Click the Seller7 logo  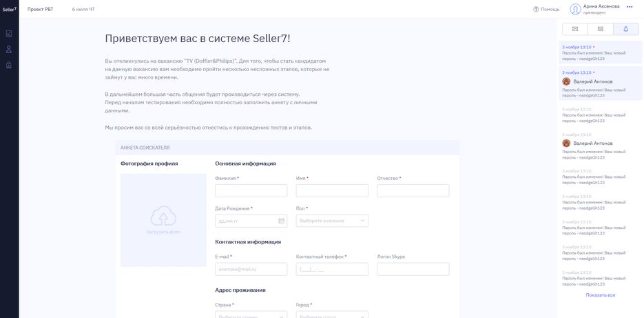10,9
